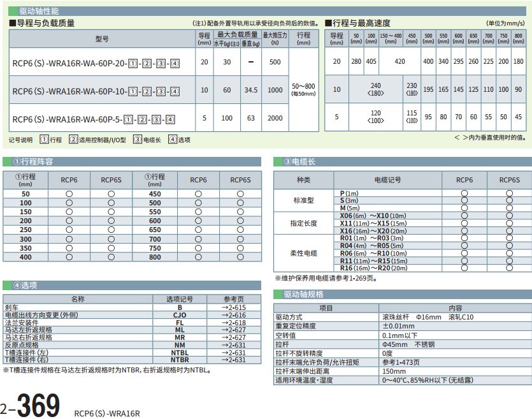The height and width of the screenshot is (419, 532).
Task: Select cable code S(3m)
Action: [x=349, y=201]
